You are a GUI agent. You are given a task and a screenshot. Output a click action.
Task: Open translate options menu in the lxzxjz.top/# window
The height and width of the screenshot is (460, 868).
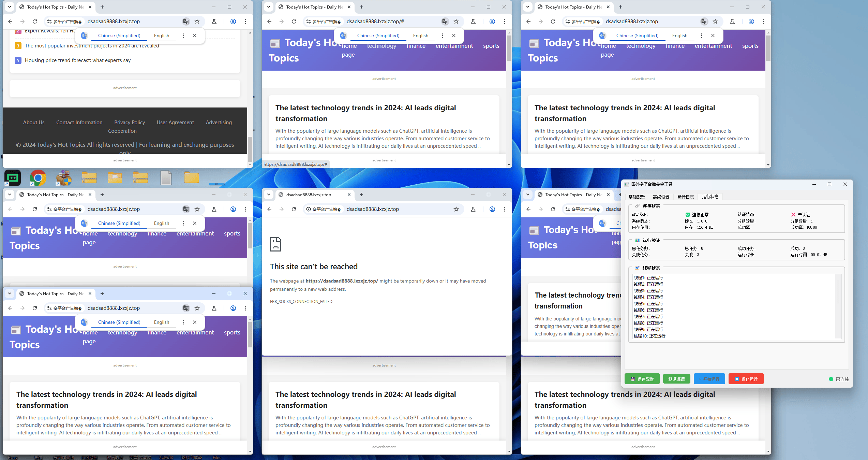click(442, 35)
